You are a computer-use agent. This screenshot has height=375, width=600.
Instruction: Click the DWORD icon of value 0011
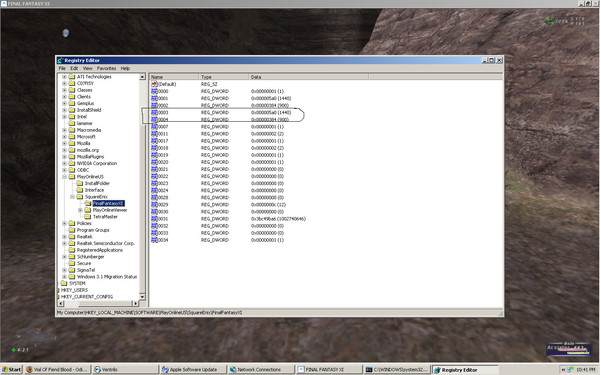[x=154, y=134]
